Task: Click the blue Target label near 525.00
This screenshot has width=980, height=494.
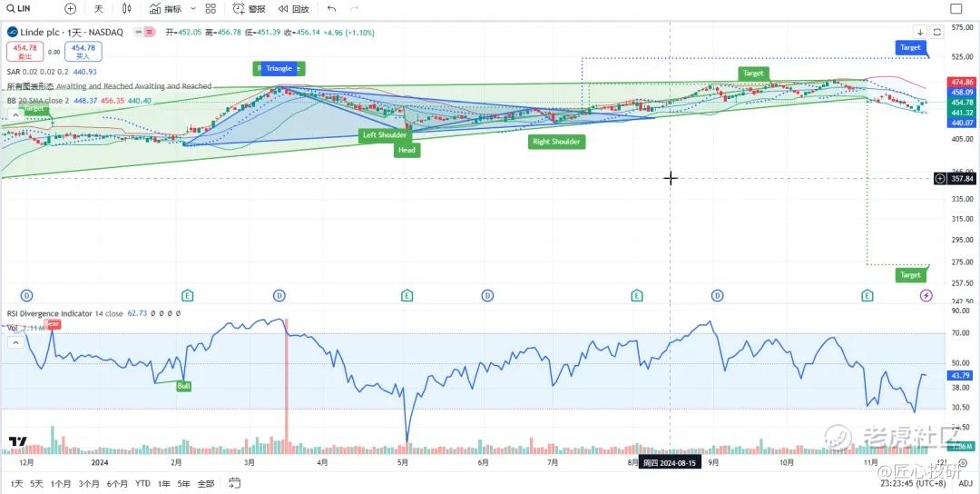Action: tap(910, 47)
